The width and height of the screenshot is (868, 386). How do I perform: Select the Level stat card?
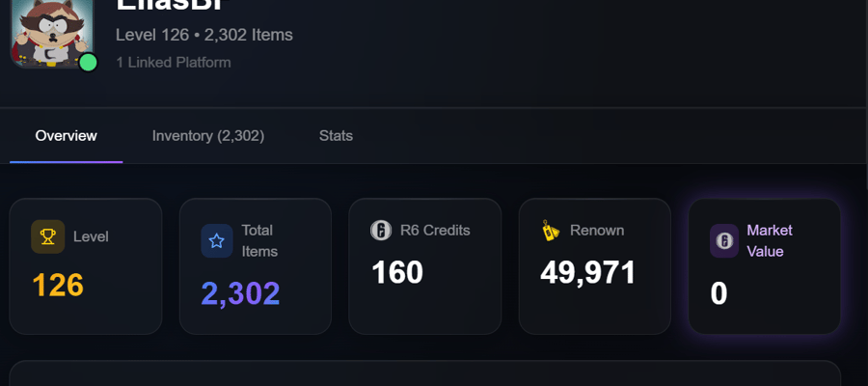point(86,266)
